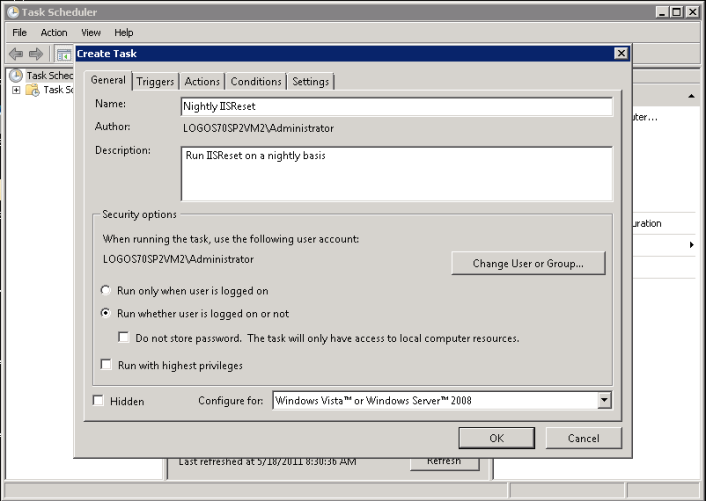Expand the Task Scheduler Library tree node

16,90
